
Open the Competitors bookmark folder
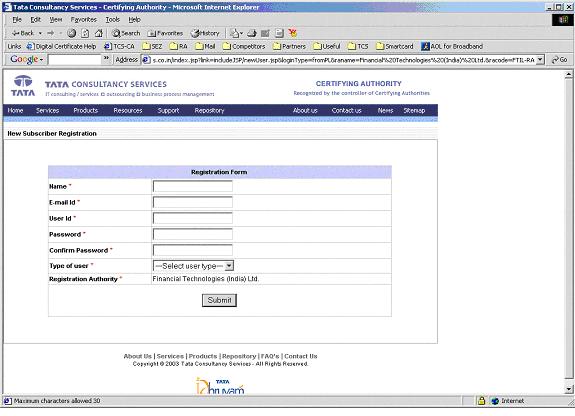[x=244, y=47]
